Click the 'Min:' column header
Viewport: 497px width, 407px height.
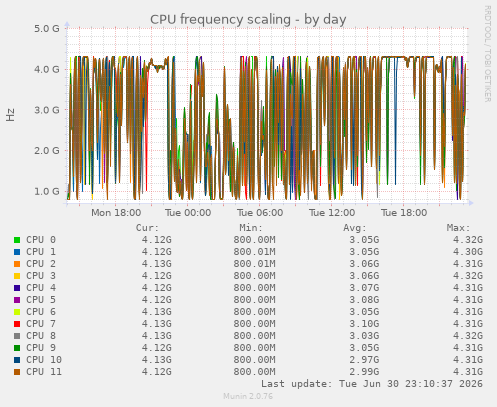coord(251,228)
